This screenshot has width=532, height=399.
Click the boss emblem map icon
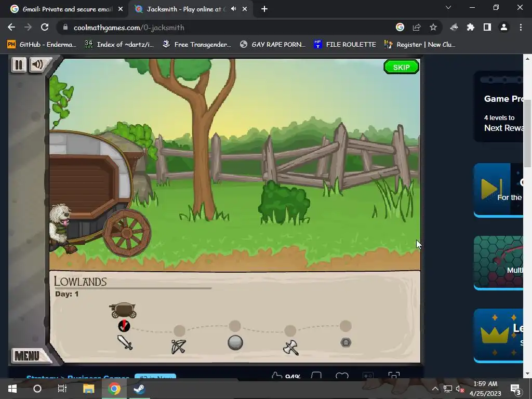(345, 343)
